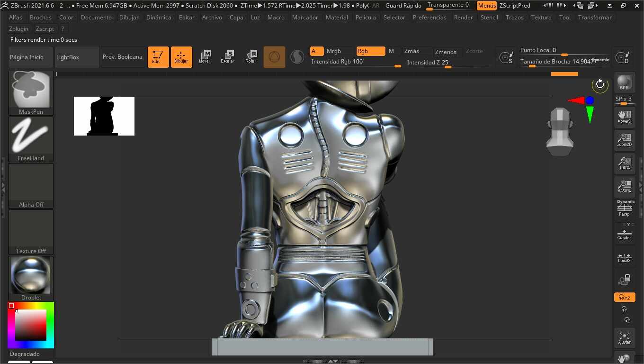644x364 pixels.
Task: Set canvas to 100% actual size
Action: pos(625,163)
